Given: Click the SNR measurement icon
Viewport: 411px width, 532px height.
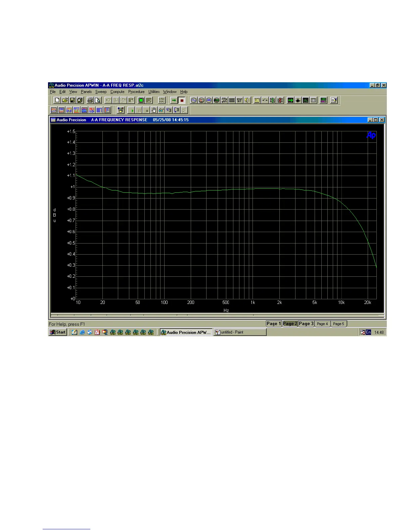Looking at the screenshot, I should (x=69, y=110).
